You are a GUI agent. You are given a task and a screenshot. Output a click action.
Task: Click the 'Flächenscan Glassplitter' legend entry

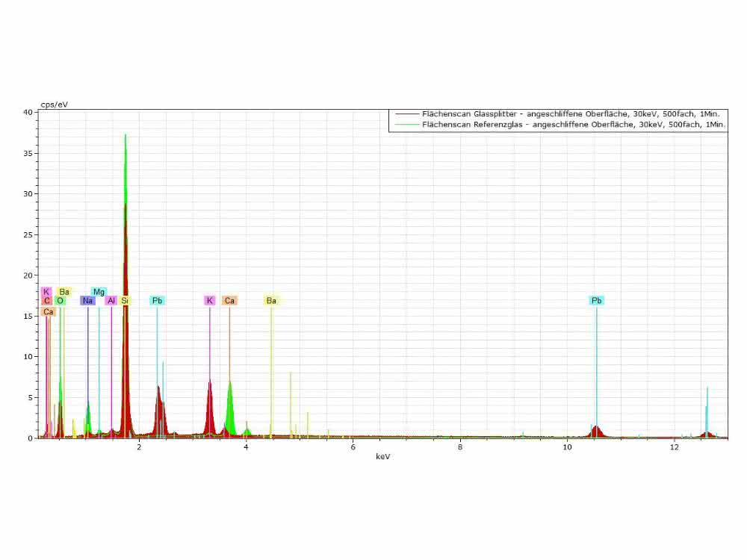click(571, 113)
